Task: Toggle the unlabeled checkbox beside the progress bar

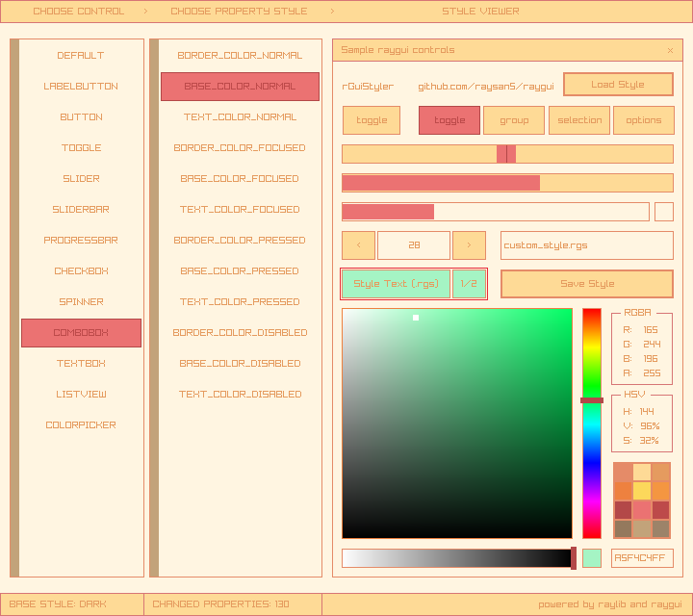Action: (x=663, y=212)
